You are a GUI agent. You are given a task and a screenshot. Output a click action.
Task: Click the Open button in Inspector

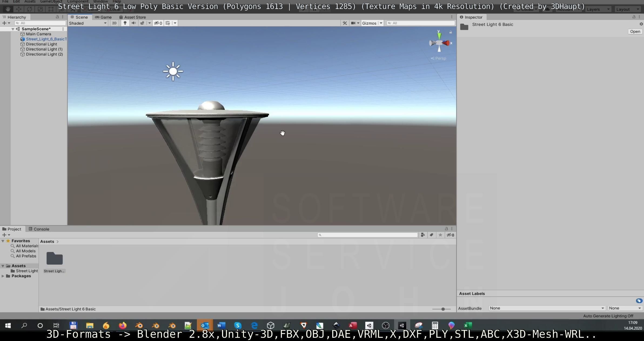635,32
